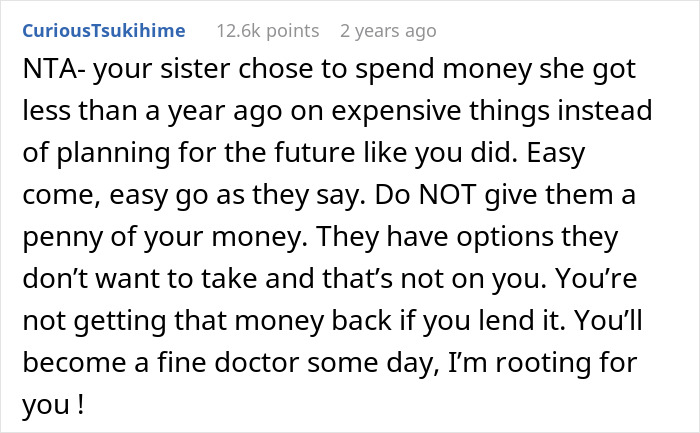Image resolution: width=700 pixels, height=433 pixels.
Task: Click the "2 years ago" timestamp
Action: point(388,31)
